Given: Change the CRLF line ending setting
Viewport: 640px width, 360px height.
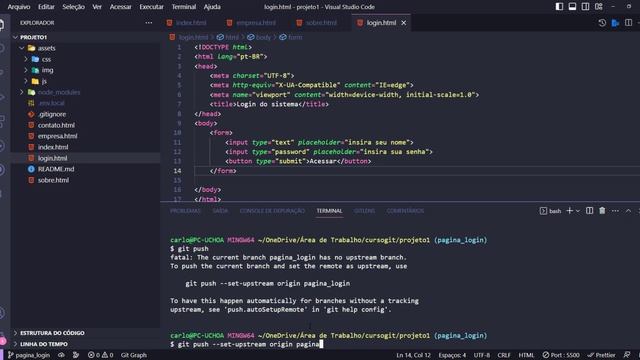Looking at the screenshot, I should pos(504,355).
